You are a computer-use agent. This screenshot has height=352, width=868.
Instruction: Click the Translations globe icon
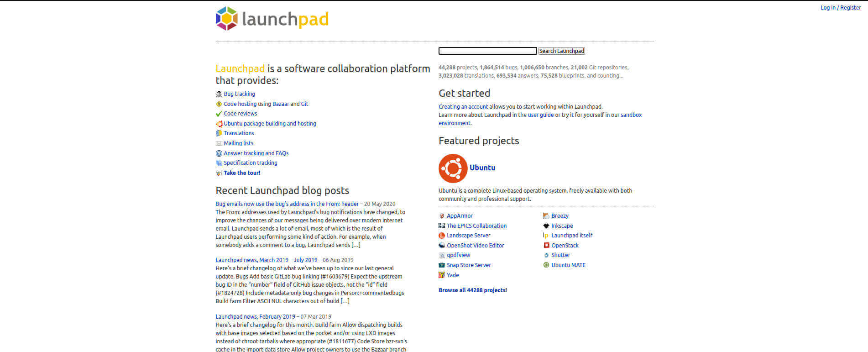click(x=219, y=133)
